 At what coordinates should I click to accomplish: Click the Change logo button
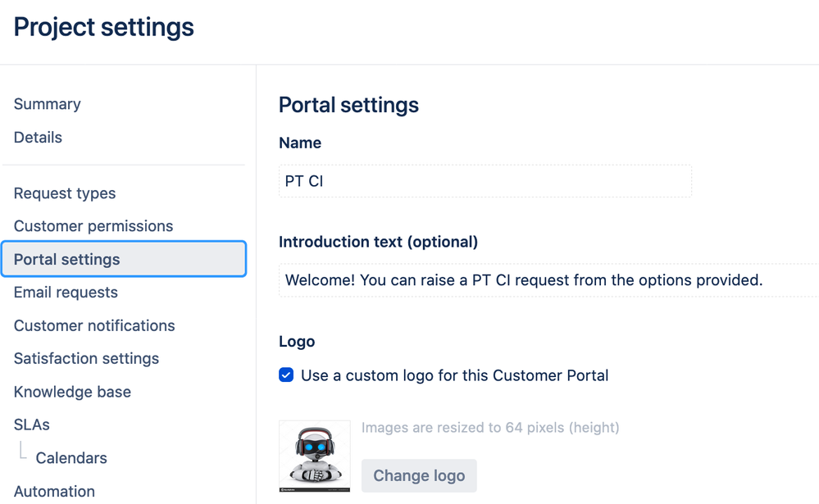pos(419,475)
